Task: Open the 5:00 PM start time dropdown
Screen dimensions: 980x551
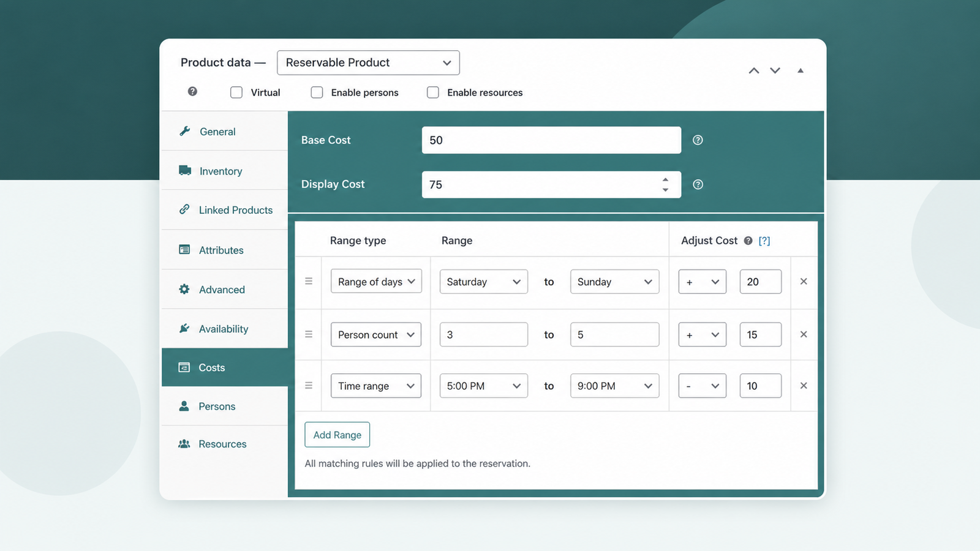Action: (483, 386)
